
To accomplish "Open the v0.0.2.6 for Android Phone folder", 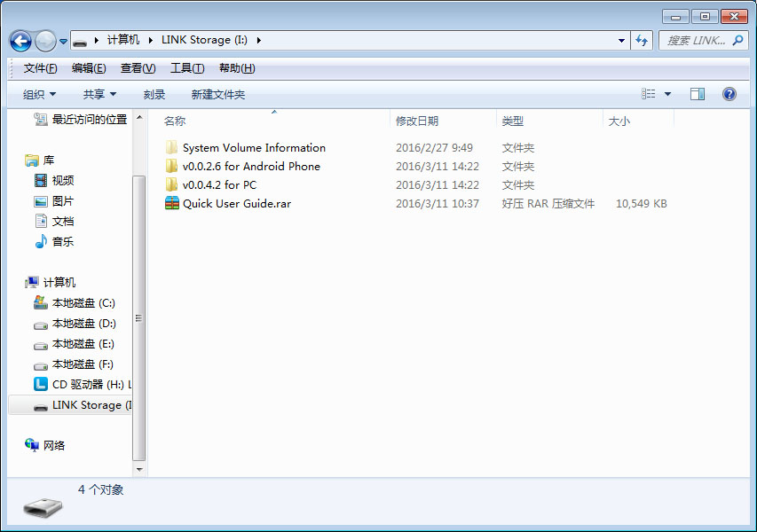I will pyautogui.click(x=245, y=166).
